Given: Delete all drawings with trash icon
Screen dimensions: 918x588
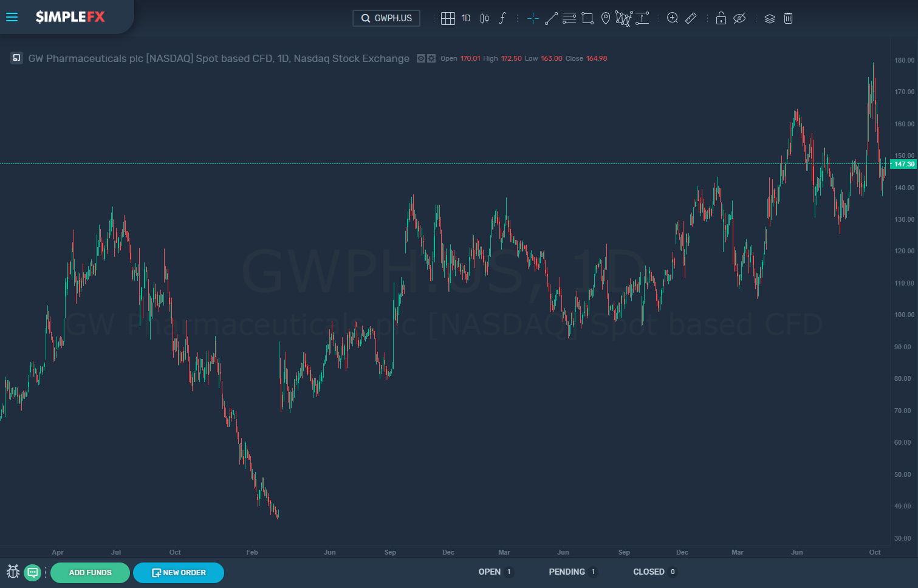Looking at the screenshot, I should 788,18.
